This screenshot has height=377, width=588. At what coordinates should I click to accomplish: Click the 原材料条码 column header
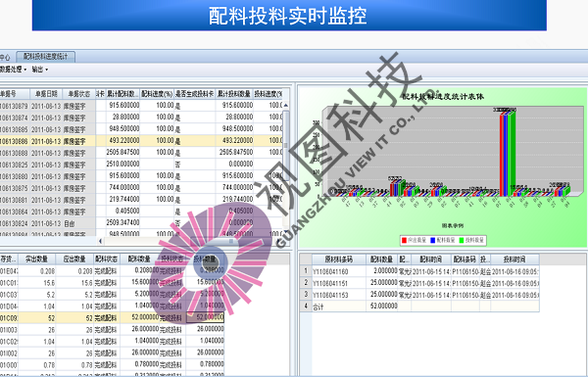pos(339,259)
